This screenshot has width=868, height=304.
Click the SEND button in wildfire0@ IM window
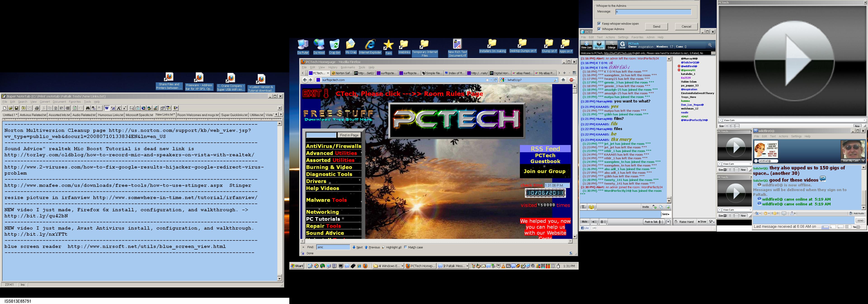[x=860, y=221]
